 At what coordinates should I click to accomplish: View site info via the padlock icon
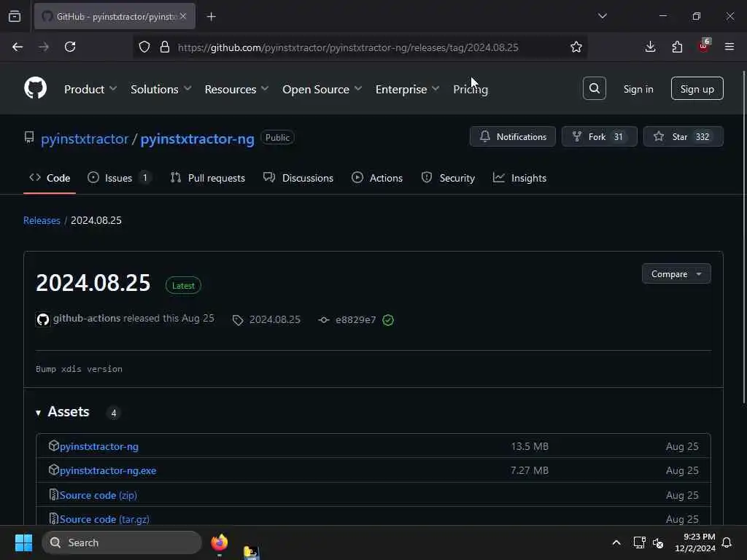pyautogui.click(x=165, y=47)
